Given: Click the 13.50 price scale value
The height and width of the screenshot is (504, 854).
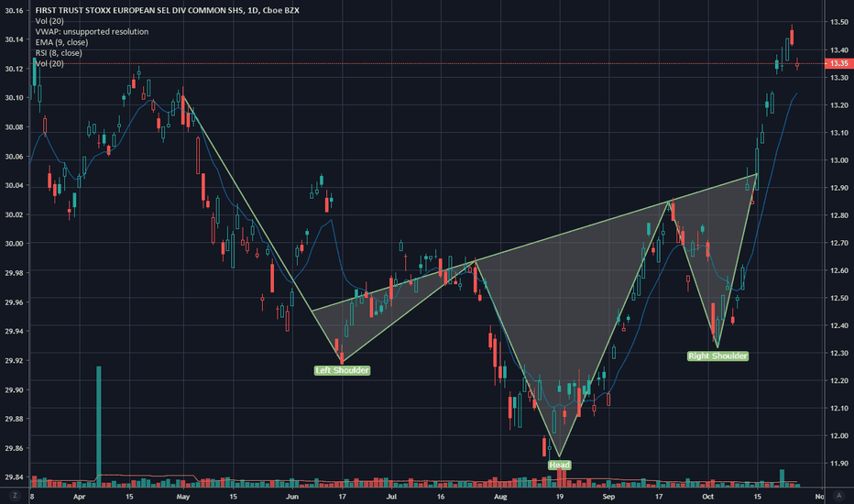Looking at the screenshot, I should click(x=838, y=22).
